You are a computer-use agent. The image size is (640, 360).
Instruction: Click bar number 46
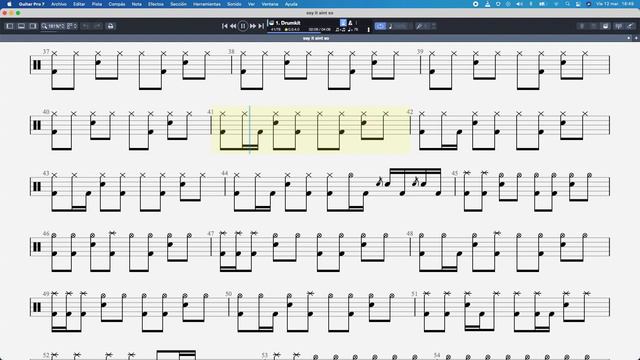tap(46, 233)
